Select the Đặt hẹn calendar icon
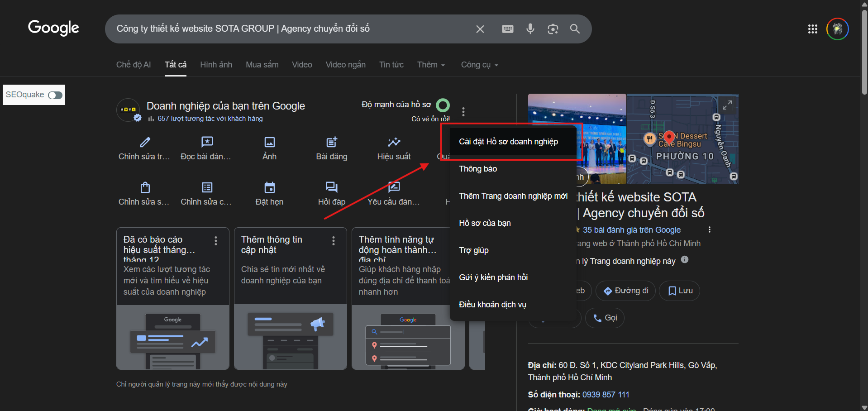868x411 pixels. point(269,187)
